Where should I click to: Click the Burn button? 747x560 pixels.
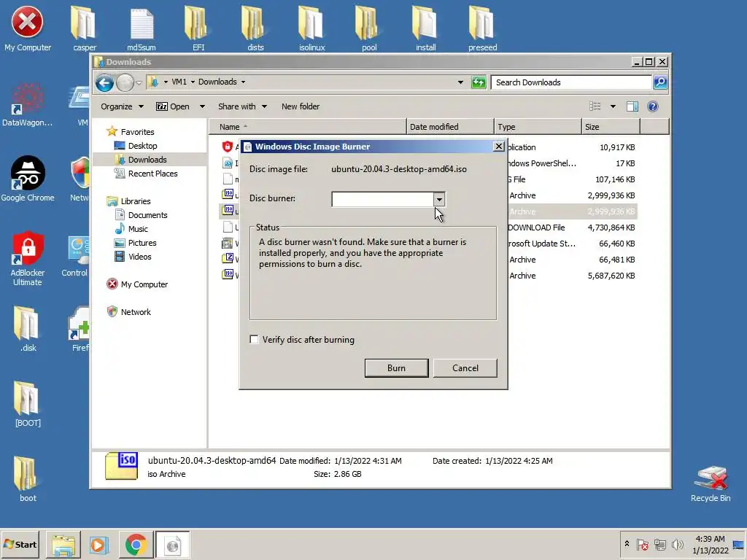coord(396,368)
